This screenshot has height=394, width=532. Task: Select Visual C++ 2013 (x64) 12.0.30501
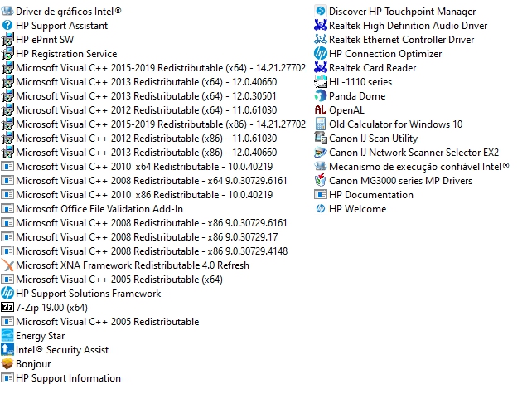pos(146,95)
